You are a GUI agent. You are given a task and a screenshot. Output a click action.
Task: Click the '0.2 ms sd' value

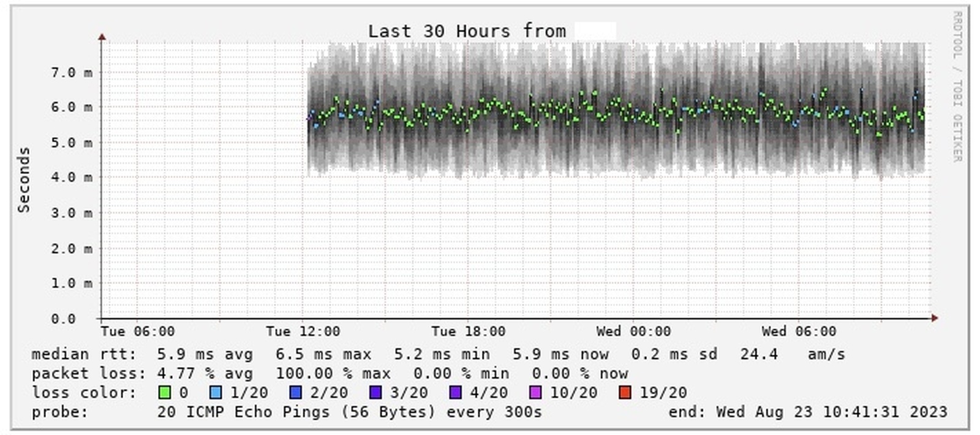pos(674,354)
